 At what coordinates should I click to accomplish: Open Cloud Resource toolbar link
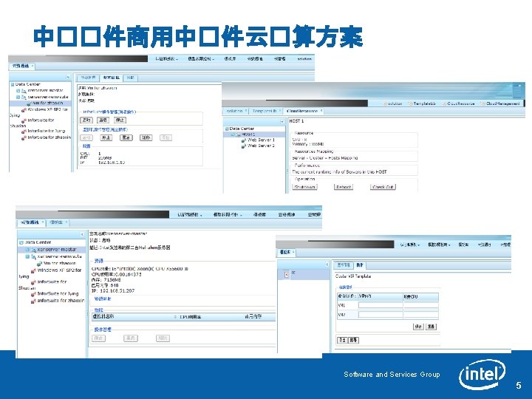458,103
